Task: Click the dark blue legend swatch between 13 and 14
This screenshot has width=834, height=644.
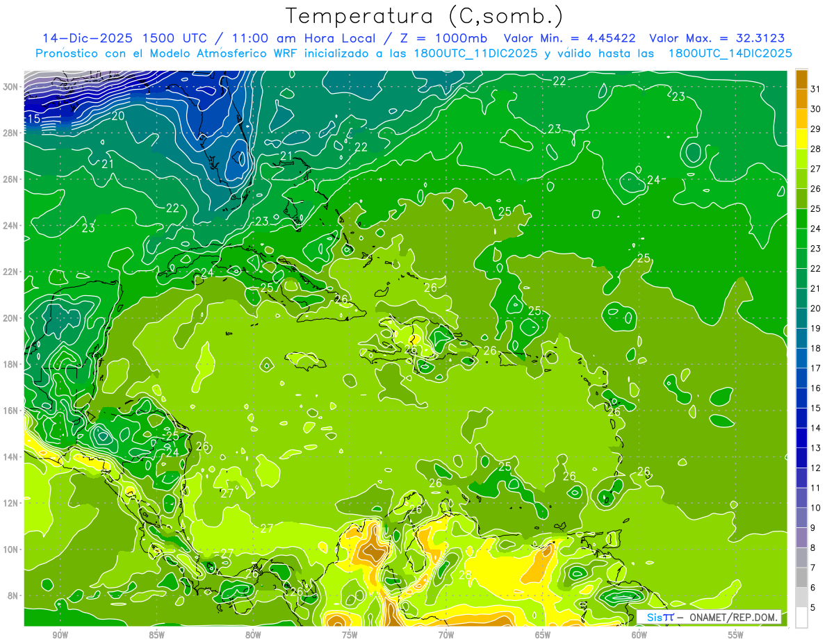Action: [801, 438]
